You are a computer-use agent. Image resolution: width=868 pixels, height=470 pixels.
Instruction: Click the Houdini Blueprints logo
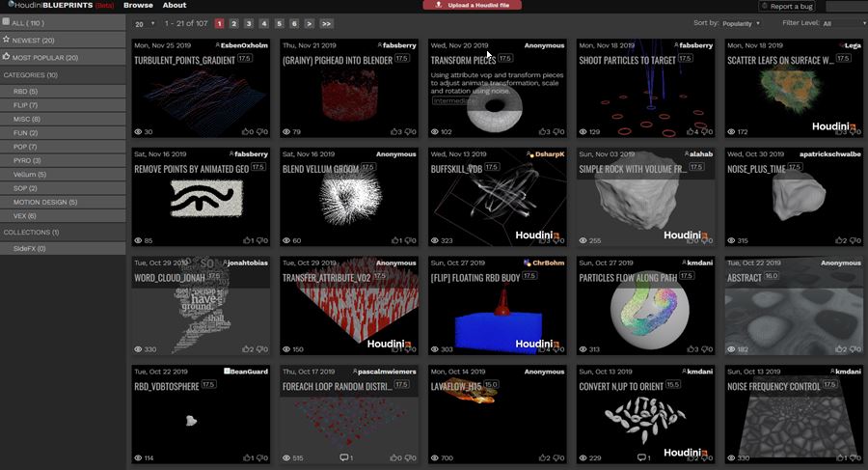click(61, 5)
